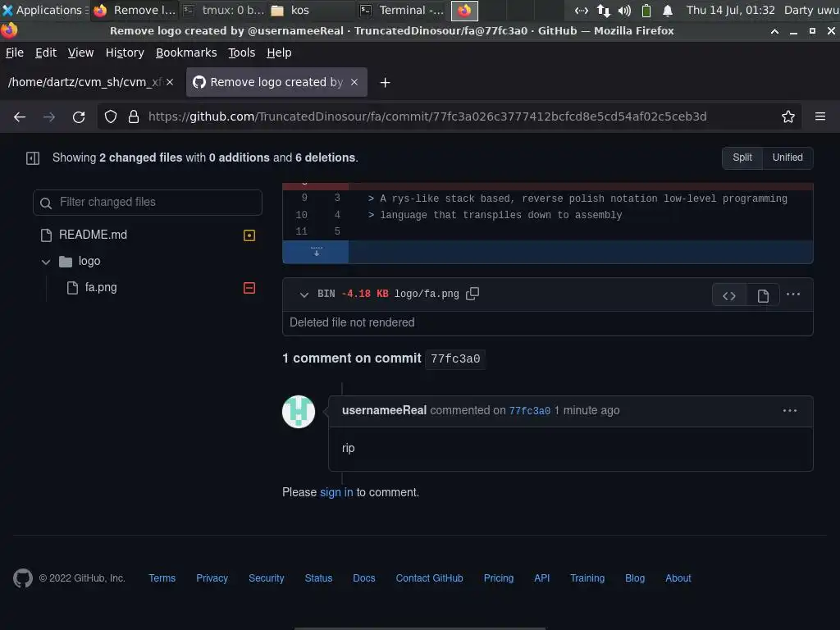Viewport: 840px width, 630px height.
Task: Open the Status footer link
Action: [318, 578]
